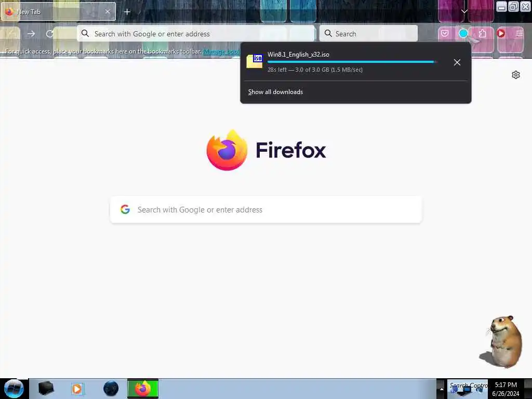Open the Pocket save icon

pos(445,33)
